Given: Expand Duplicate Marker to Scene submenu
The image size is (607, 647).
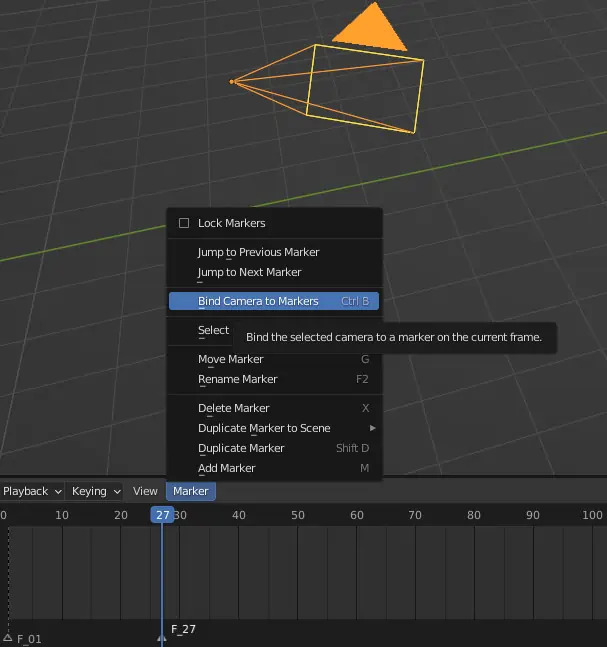Looking at the screenshot, I should (264, 428).
